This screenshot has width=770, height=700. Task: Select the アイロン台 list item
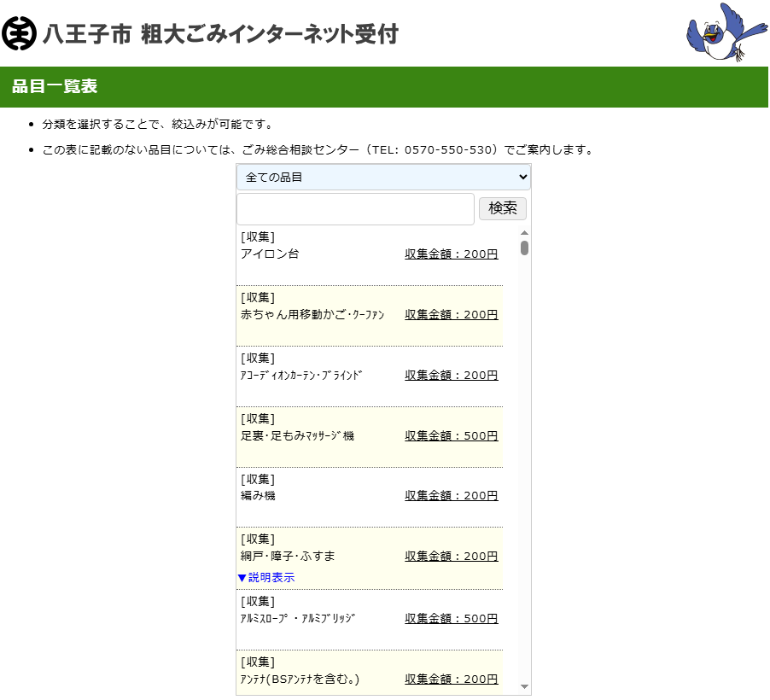(x=270, y=254)
